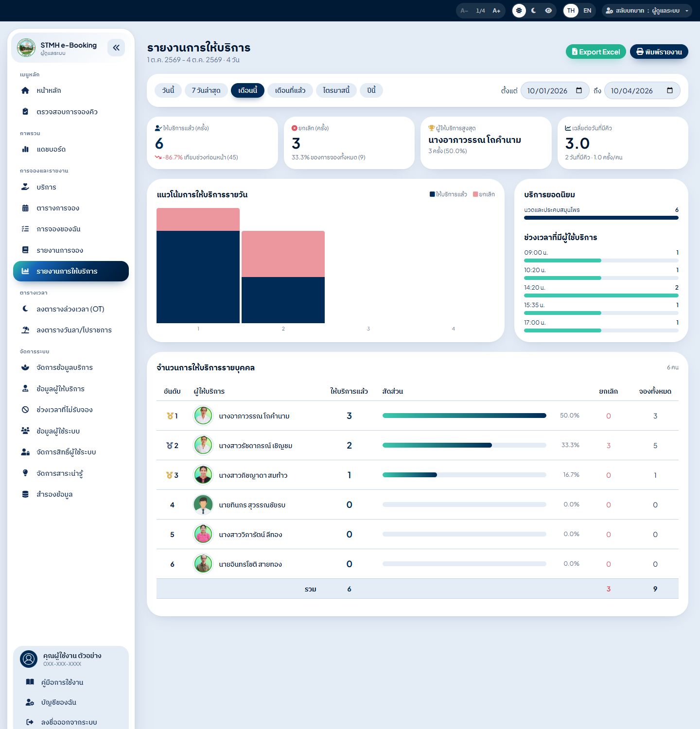Click avatar of นางอาภาวรรณ โกคำนาม in table
This screenshot has height=729, width=700.
(203, 416)
